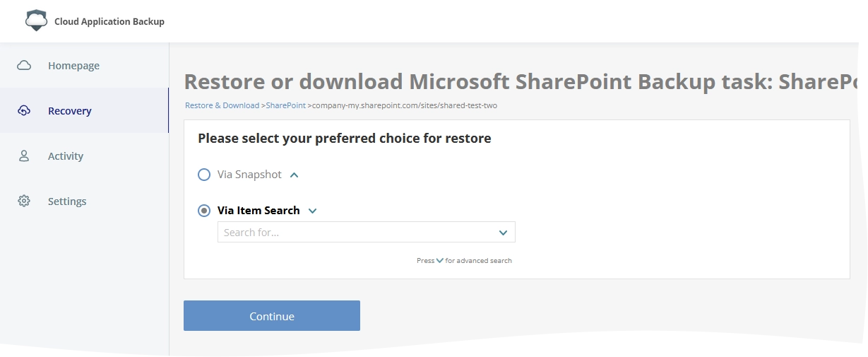868x357 pixels.
Task: Select the Via Snapshot radio button
Action: pos(204,175)
